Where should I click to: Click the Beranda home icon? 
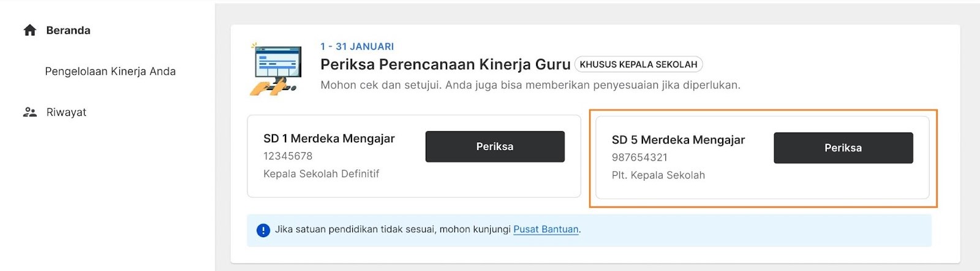click(30, 30)
